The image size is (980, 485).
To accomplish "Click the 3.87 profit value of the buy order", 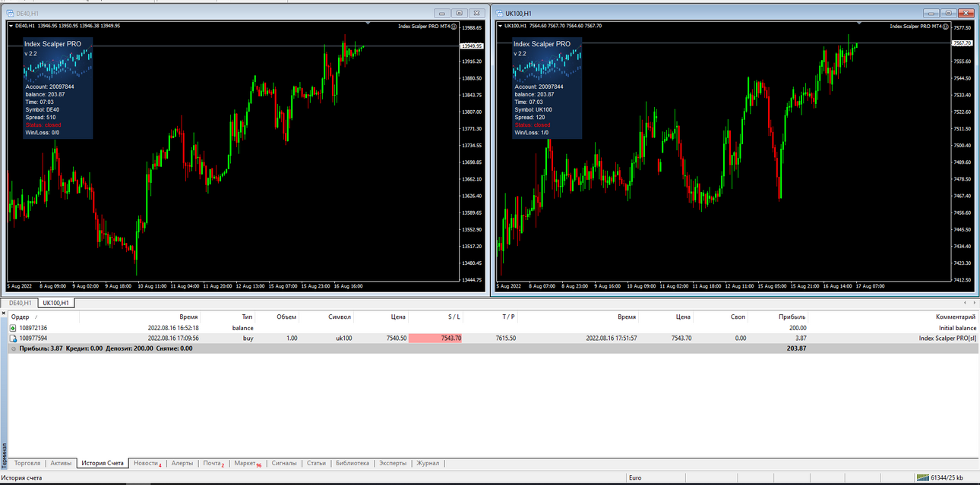I will [800, 339].
